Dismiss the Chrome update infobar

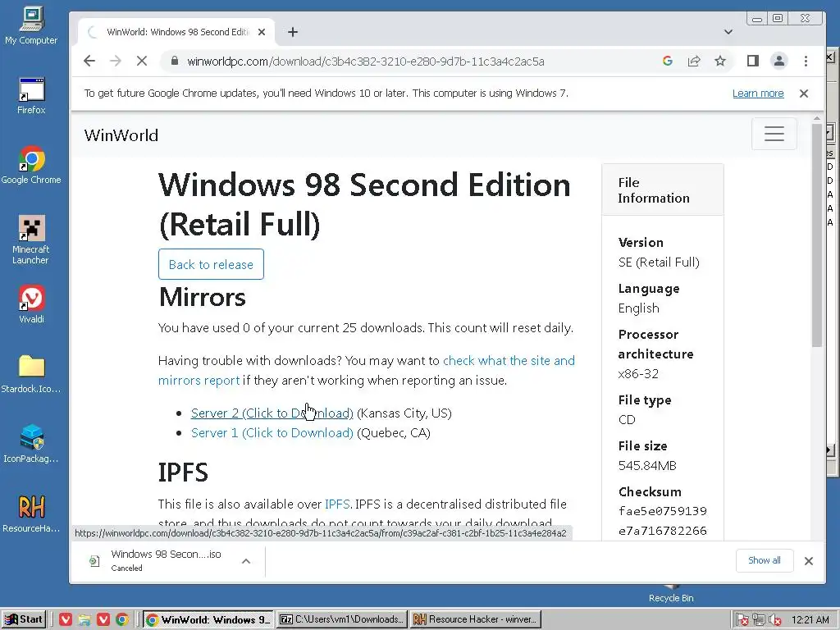click(x=804, y=94)
